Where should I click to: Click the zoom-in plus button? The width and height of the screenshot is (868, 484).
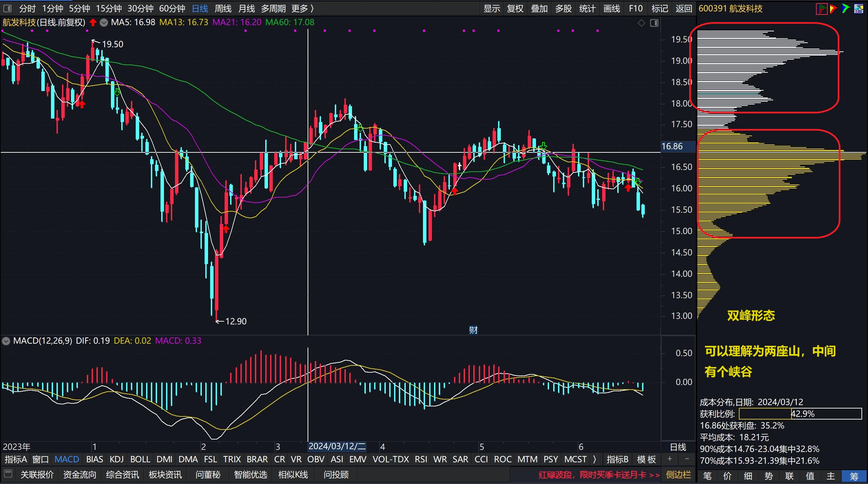670,459
